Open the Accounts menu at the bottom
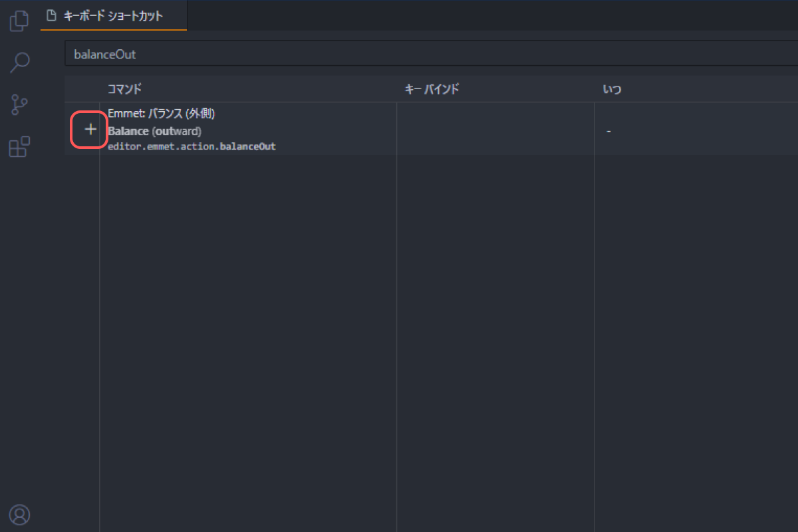The width and height of the screenshot is (798, 532). [19, 514]
